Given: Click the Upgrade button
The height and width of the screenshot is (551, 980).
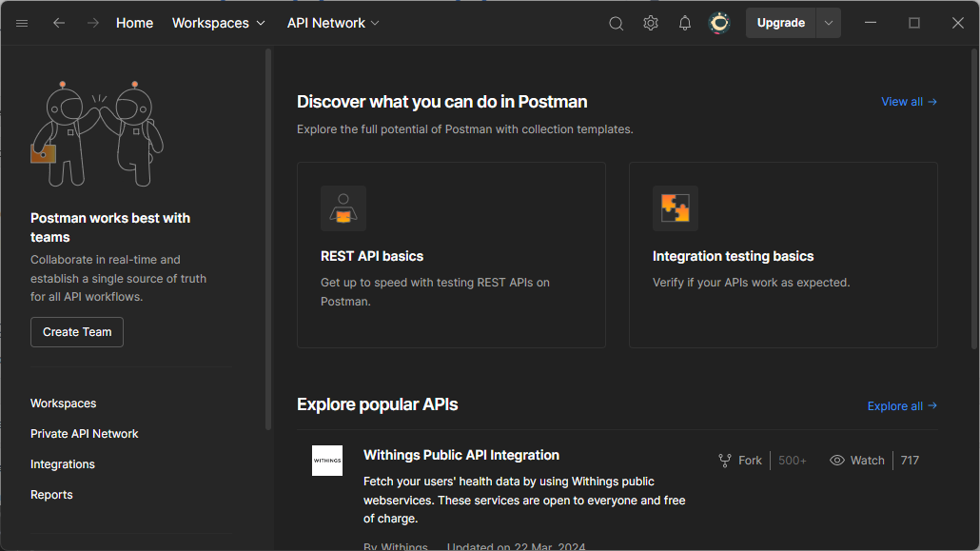Looking at the screenshot, I should [780, 23].
